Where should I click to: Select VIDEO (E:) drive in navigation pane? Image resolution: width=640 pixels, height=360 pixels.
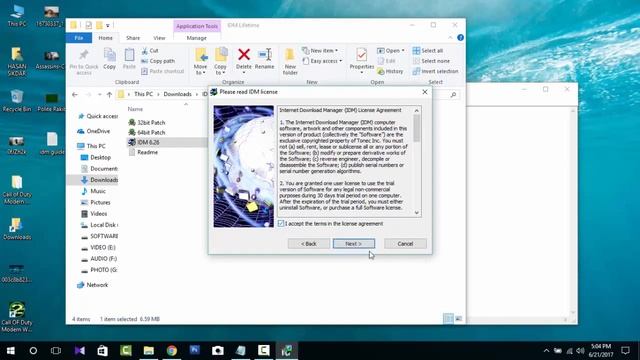click(x=99, y=247)
